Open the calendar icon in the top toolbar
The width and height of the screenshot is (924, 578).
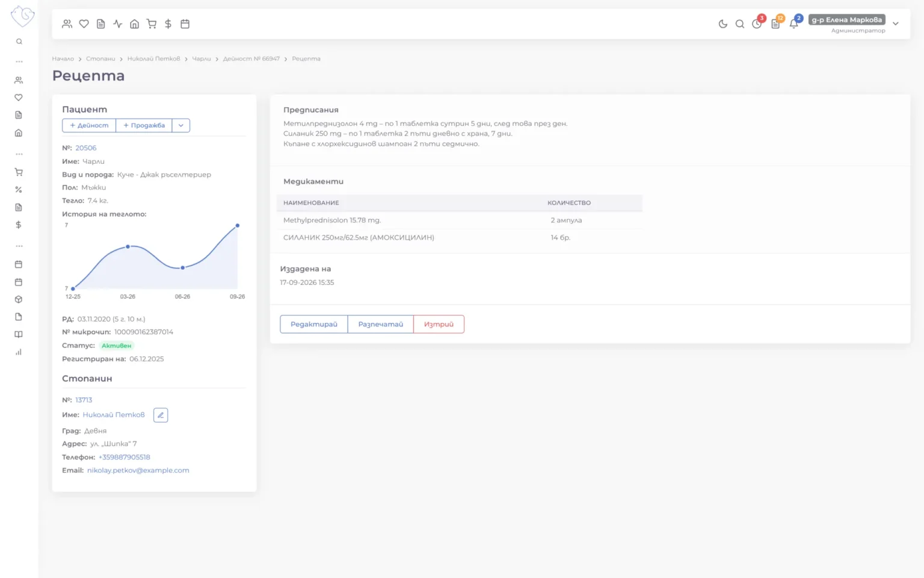185,24
